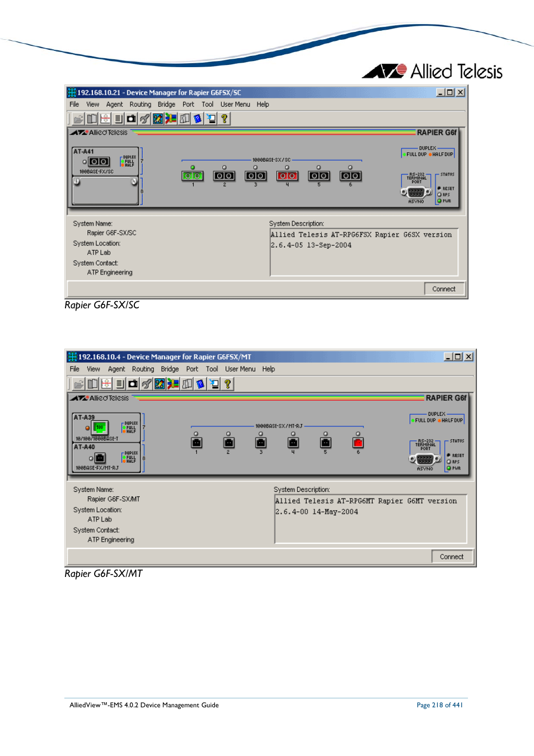Screen dimensions: 534x756
Task: Click the camera icon in G6FSX/SC toolbar
Action: click(x=132, y=119)
